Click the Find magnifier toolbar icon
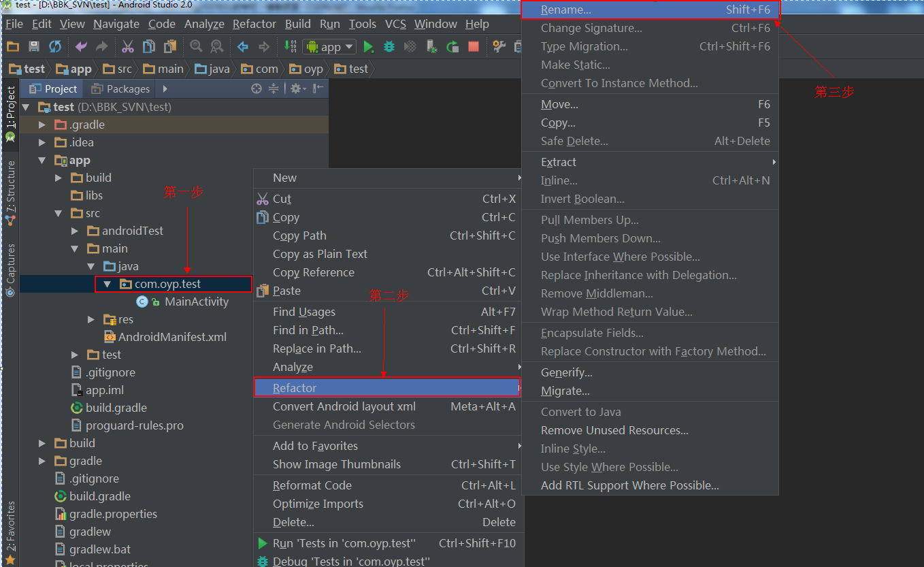The width and height of the screenshot is (924, 567). tap(196, 46)
